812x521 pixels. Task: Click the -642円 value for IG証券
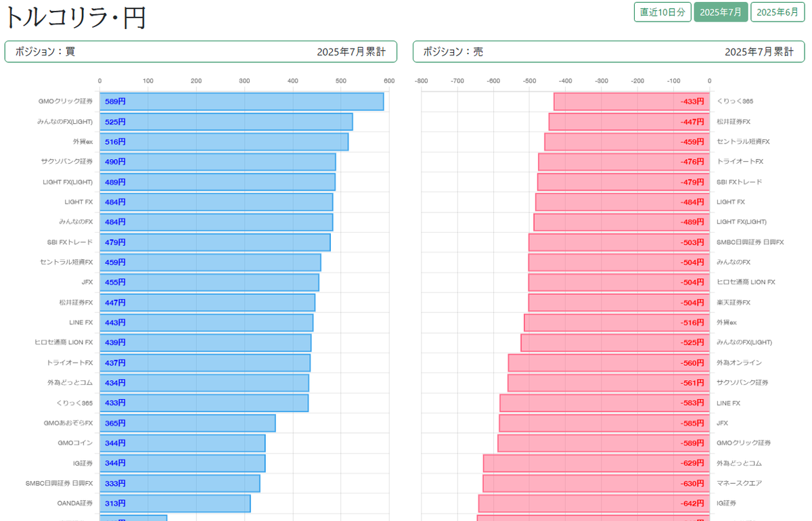(x=692, y=503)
